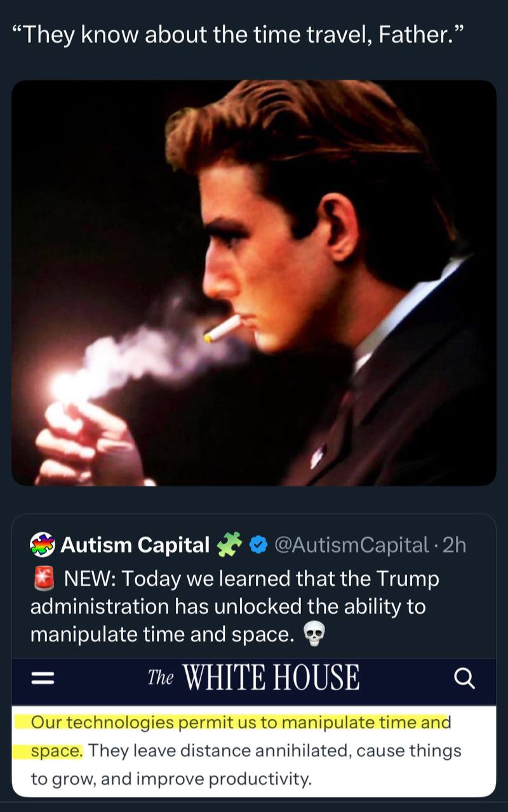Viewport: 508px width, 812px height.
Task: Open the Autism Capital profile name
Action: click(x=135, y=544)
